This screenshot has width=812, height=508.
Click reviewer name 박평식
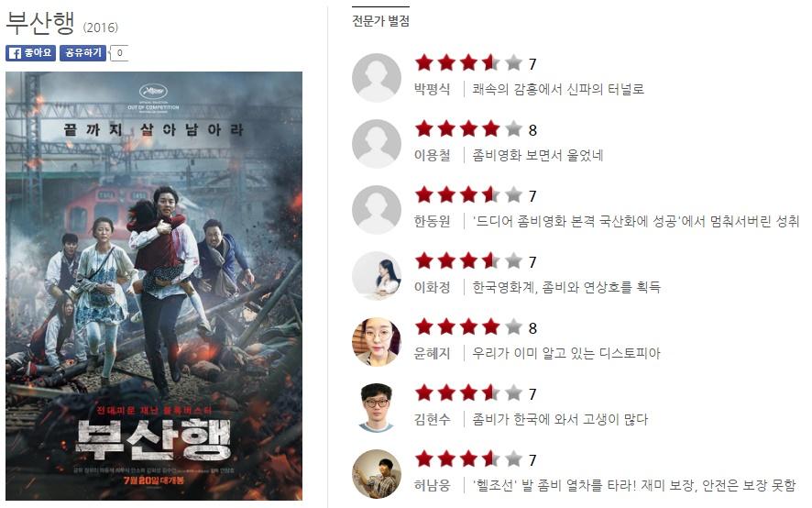click(x=432, y=89)
